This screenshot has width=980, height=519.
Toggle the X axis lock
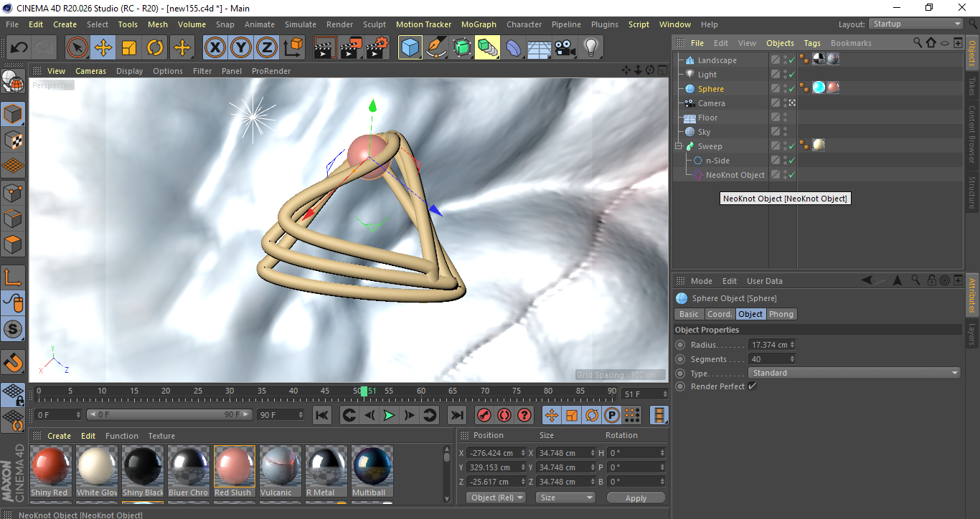[x=215, y=48]
